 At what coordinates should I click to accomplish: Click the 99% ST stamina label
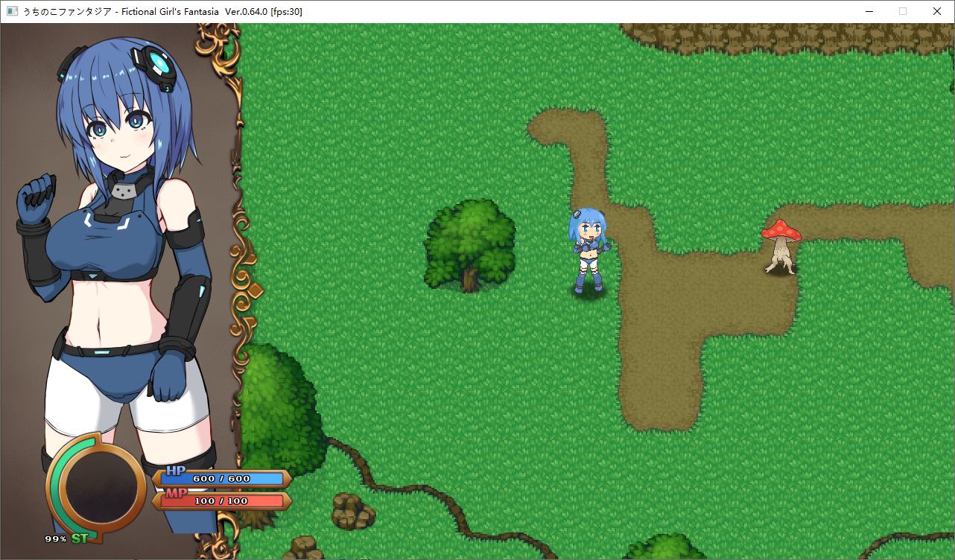[66, 538]
